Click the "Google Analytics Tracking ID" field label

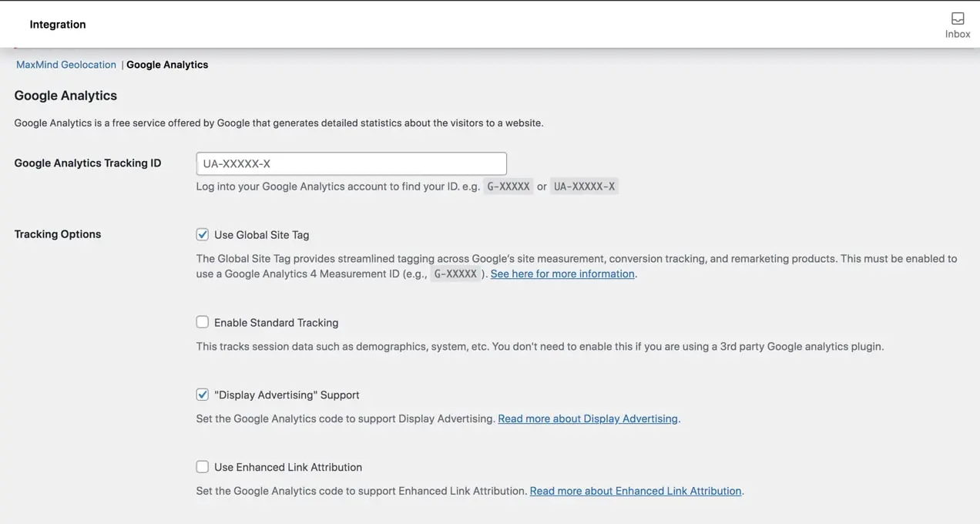(x=88, y=163)
